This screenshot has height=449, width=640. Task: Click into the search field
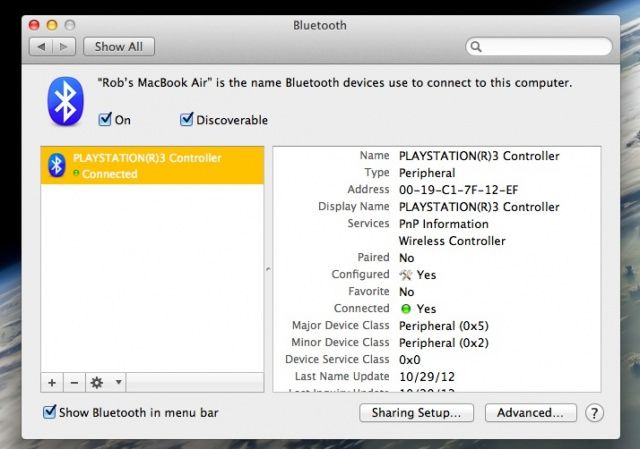539,47
